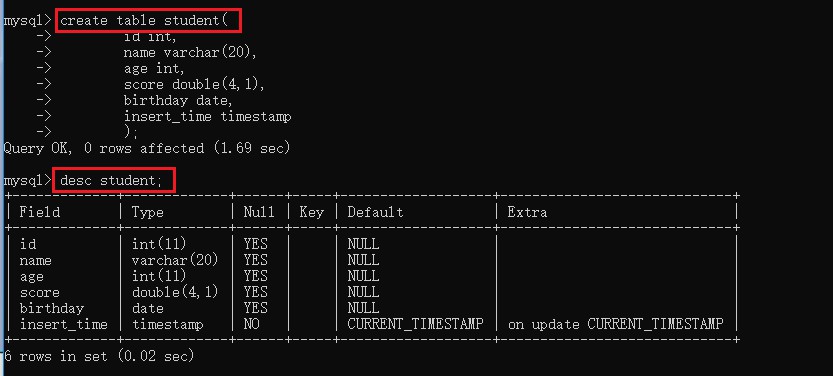This screenshot has width=833, height=376.
Task: Click the 'name varchar(20),' definition line
Action: (190, 53)
